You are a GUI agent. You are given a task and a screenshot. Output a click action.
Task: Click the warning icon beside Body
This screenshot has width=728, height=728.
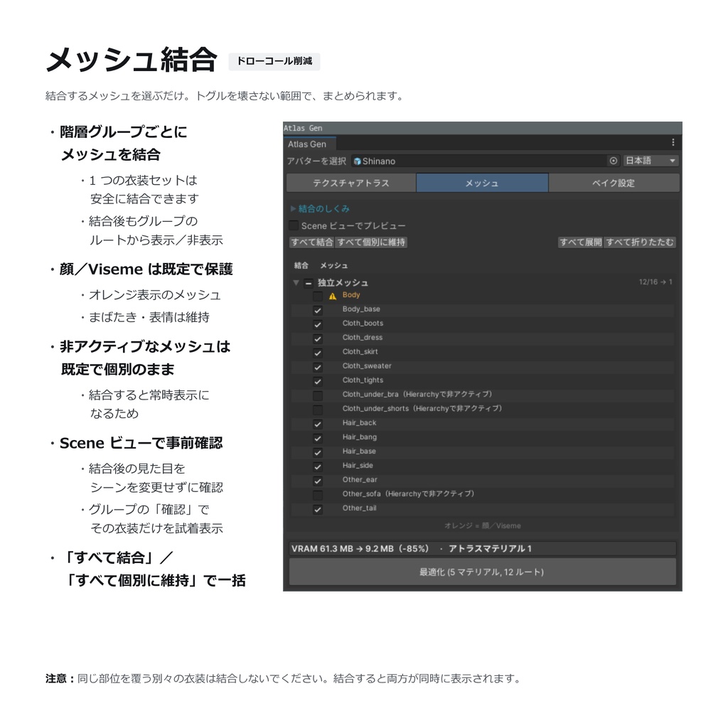(333, 296)
